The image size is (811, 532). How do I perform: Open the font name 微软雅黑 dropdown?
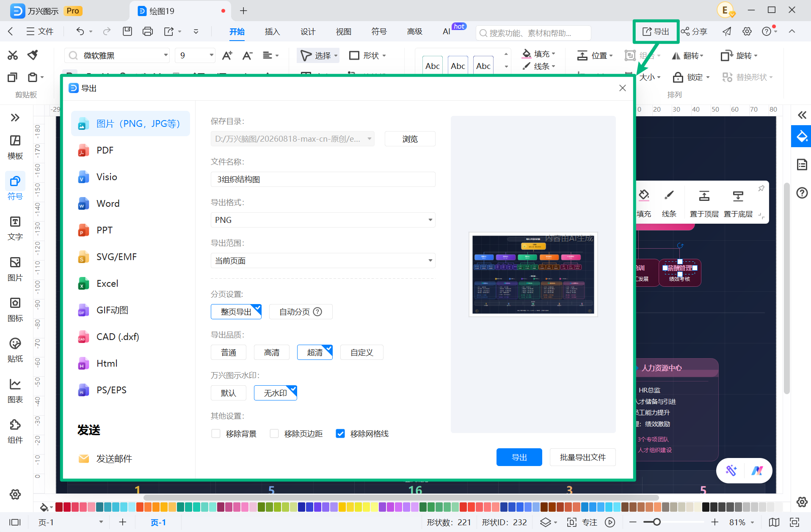click(166, 55)
